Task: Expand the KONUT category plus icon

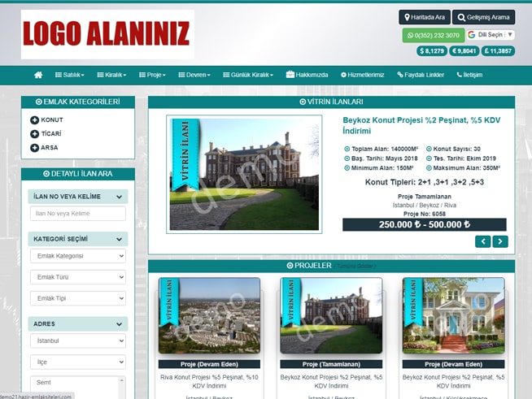Action: (35, 120)
